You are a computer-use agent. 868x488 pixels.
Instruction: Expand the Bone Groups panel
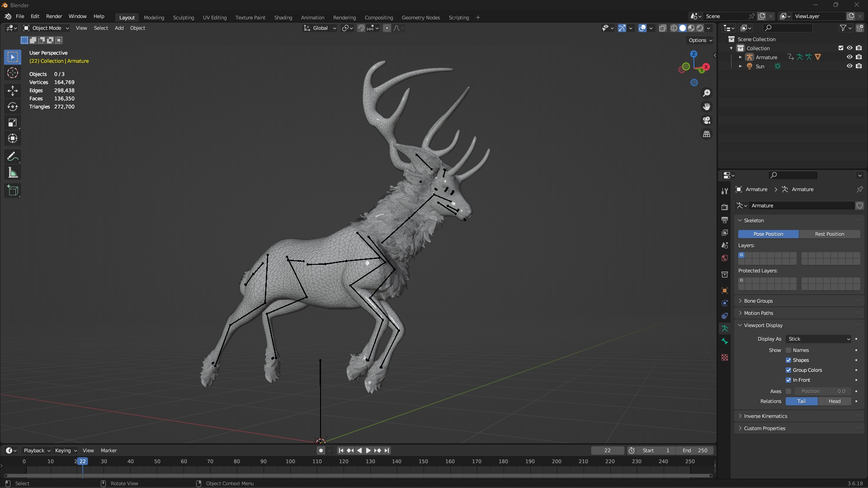tap(758, 301)
